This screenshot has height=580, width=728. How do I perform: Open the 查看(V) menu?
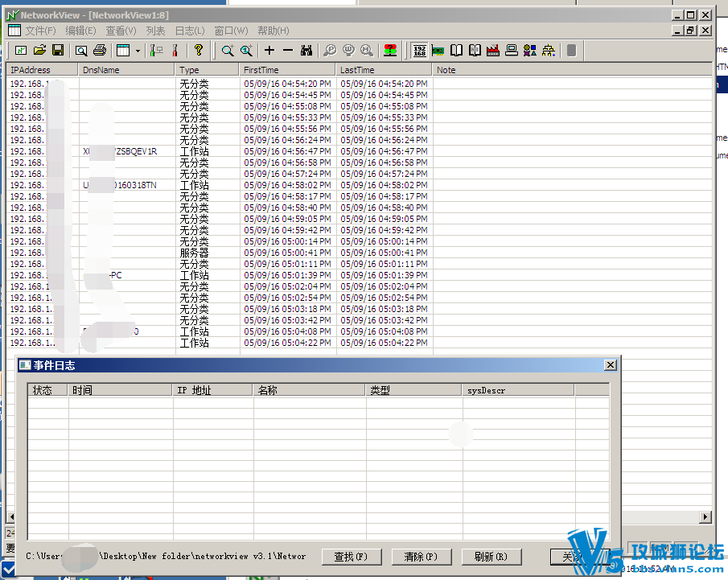click(121, 31)
